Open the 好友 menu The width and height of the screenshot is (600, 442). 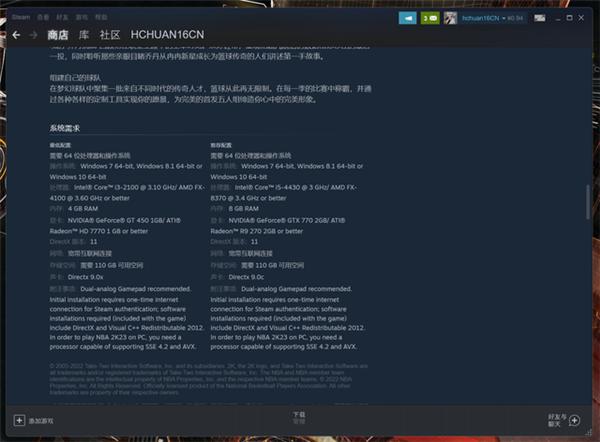[x=62, y=17]
